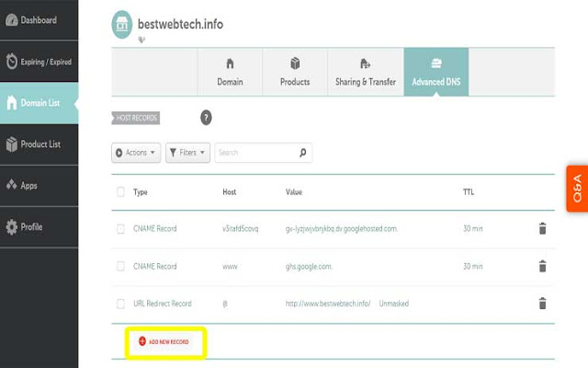Click the host records search field
This screenshot has width=588, height=368.
pos(255,153)
